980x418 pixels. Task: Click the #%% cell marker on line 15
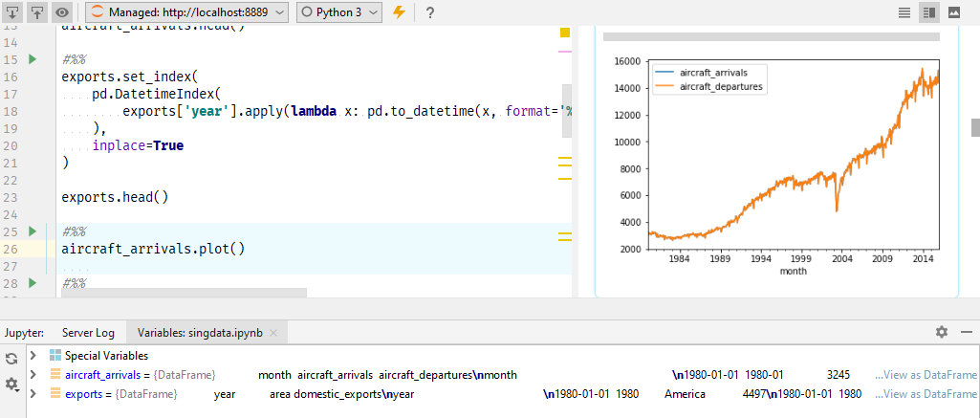(x=73, y=60)
